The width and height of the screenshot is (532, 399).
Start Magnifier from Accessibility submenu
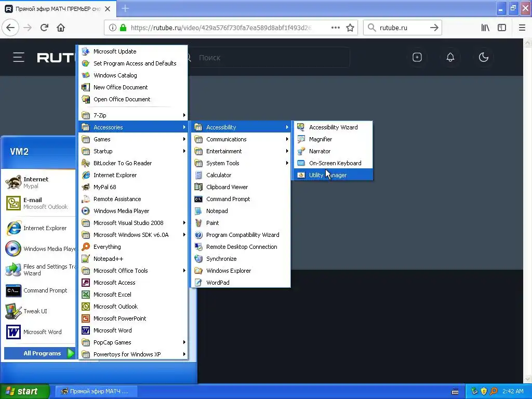(333, 139)
